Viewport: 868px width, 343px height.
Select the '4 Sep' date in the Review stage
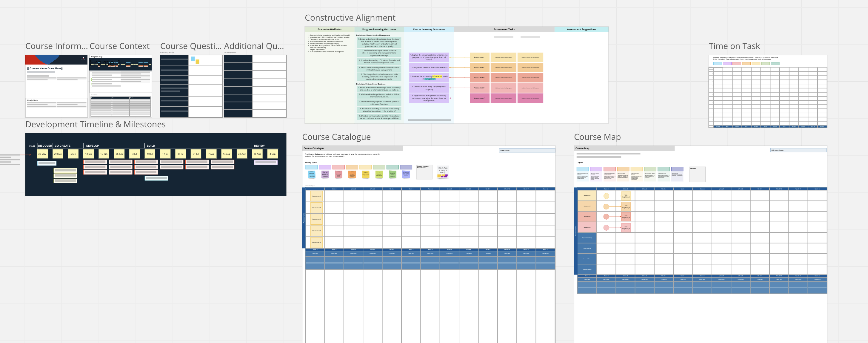click(272, 154)
